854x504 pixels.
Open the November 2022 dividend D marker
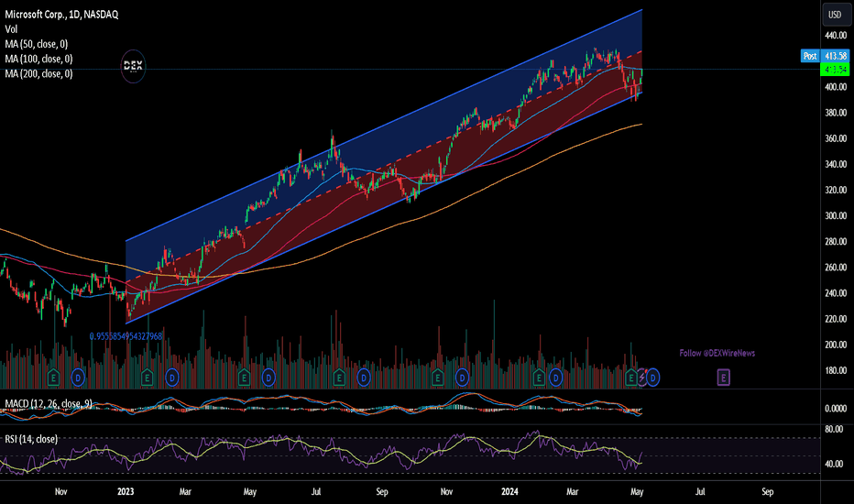[x=78, y=377]
